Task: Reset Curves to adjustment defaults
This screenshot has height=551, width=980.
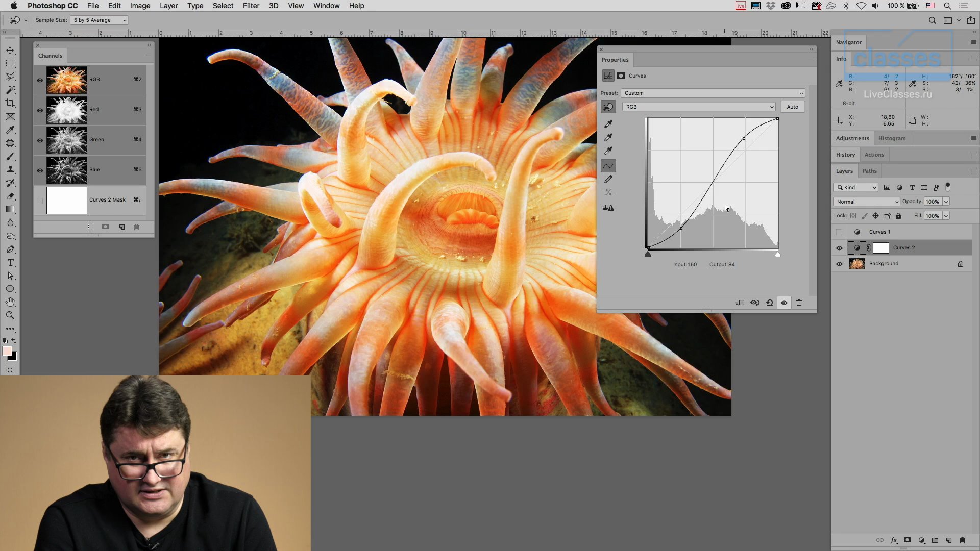Action: click(769, 303)
